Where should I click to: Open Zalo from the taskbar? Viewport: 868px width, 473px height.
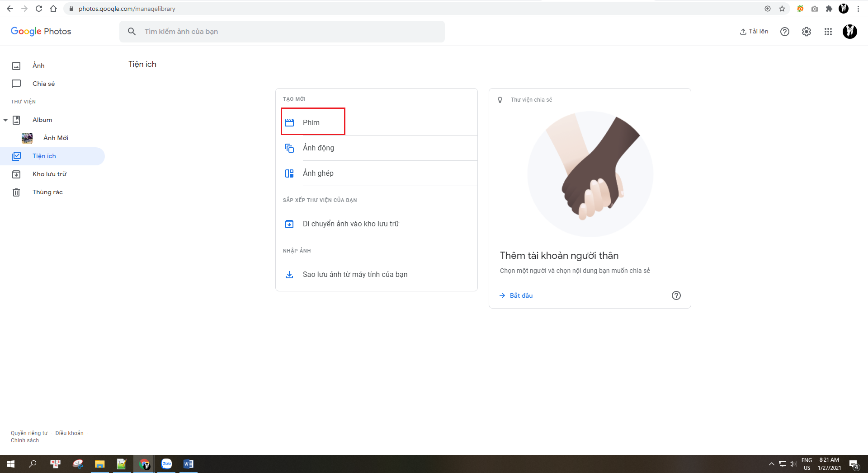pyautogui.click(x=166, y=464)
